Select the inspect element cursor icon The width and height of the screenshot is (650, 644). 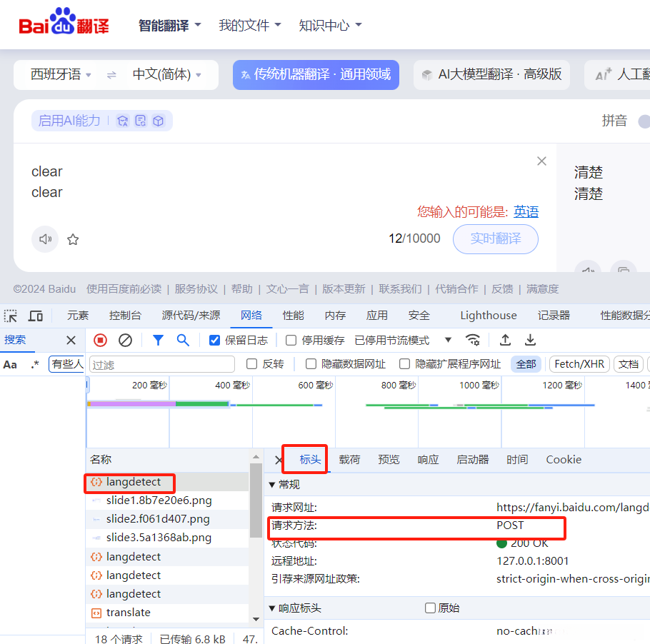[x=11, y=316]
